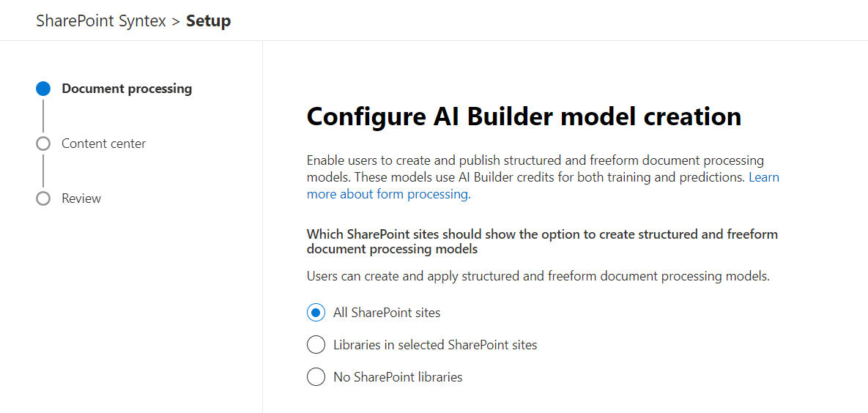
Task: Click the breadcrumb separator arrow before Setup
Action: tap(176, 21)
